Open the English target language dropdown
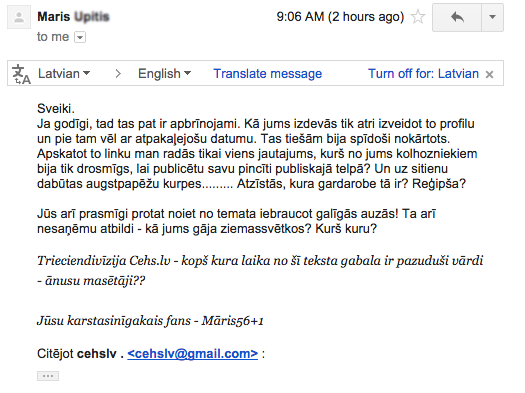The height and width of the screenshot is (393, 525). coord(164,73)
